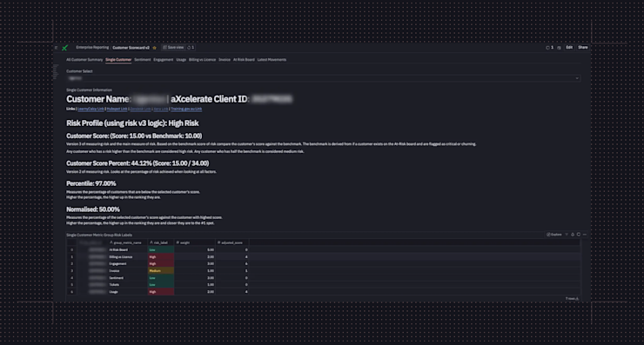This screenshot has height=345, width=644.
Task: Switch to the All Customer Summary tab
Action: click(x=84, y=60)
